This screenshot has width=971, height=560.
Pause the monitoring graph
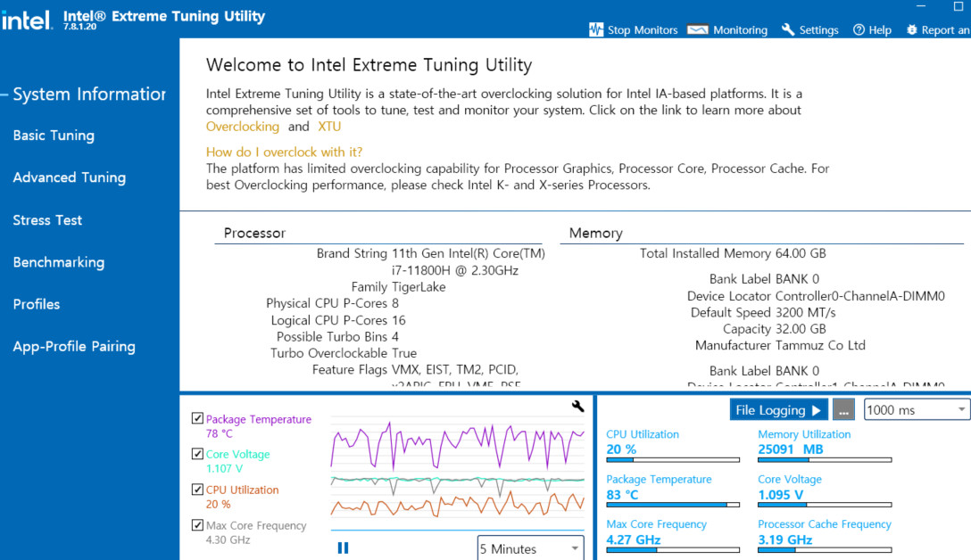click(343, 548)
